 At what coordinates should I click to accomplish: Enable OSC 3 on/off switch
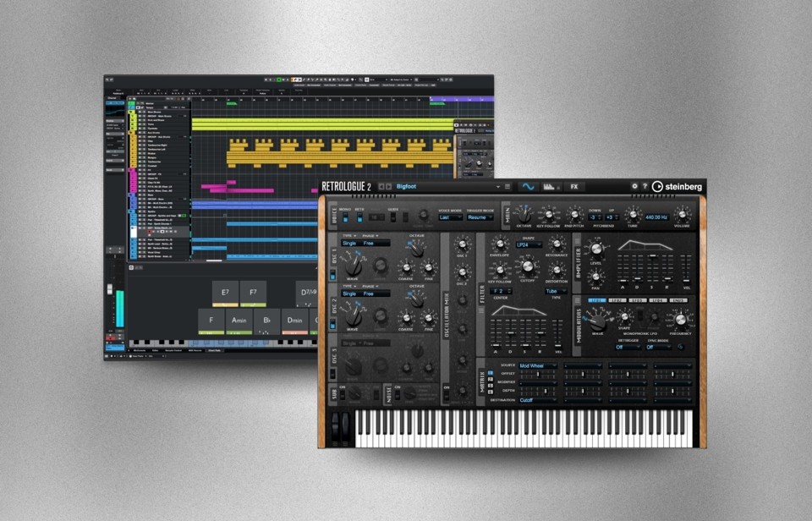click(332, 373)
